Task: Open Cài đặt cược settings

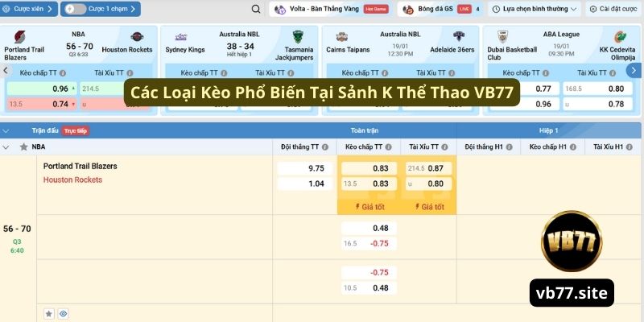Action: 614,9
